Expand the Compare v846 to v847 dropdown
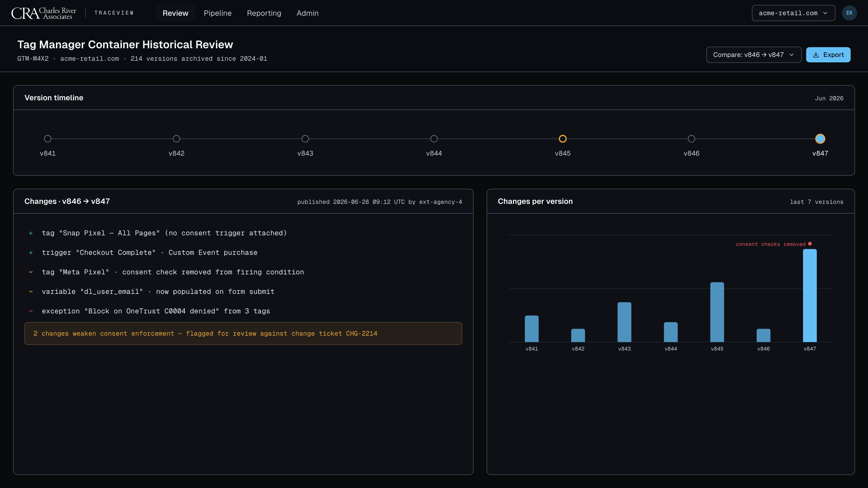This screenshot has height=488, width=868. 754,55
